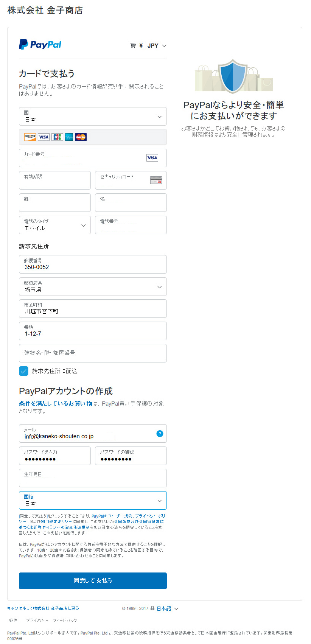Open the プライバシー footer link
Screen dimensions: 311x644
(x=37, y=620)
